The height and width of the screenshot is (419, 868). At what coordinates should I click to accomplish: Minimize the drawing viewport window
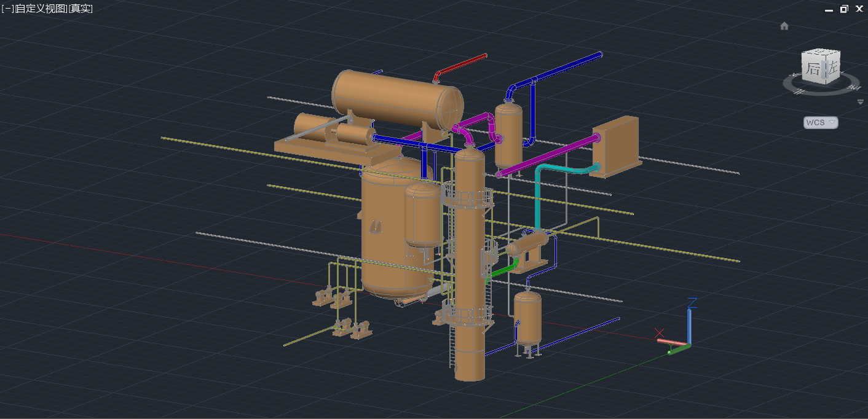pyautogui.click(x=829, y=9)
